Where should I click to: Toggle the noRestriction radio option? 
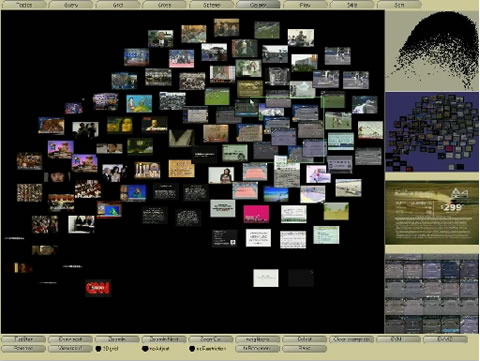[192, 349]
